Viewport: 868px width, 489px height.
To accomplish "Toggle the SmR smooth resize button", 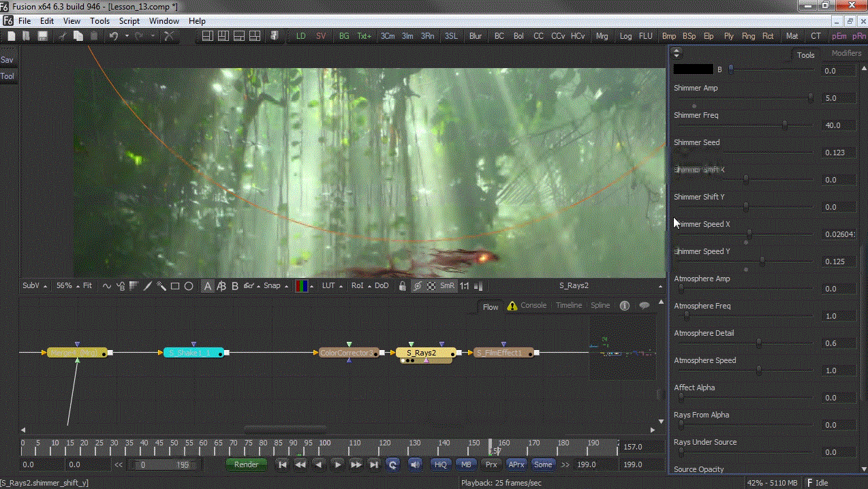I will point(447,286).
